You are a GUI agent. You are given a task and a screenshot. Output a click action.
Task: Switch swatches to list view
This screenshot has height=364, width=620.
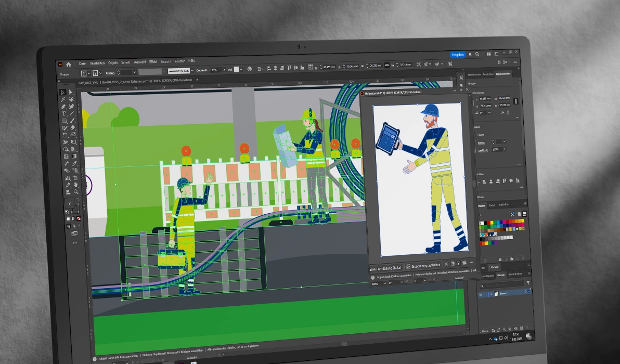click(519, 214)
